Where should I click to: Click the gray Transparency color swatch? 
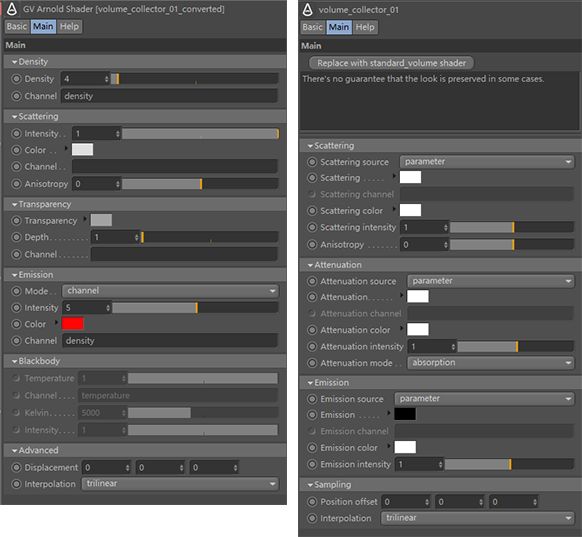point(101,220)
